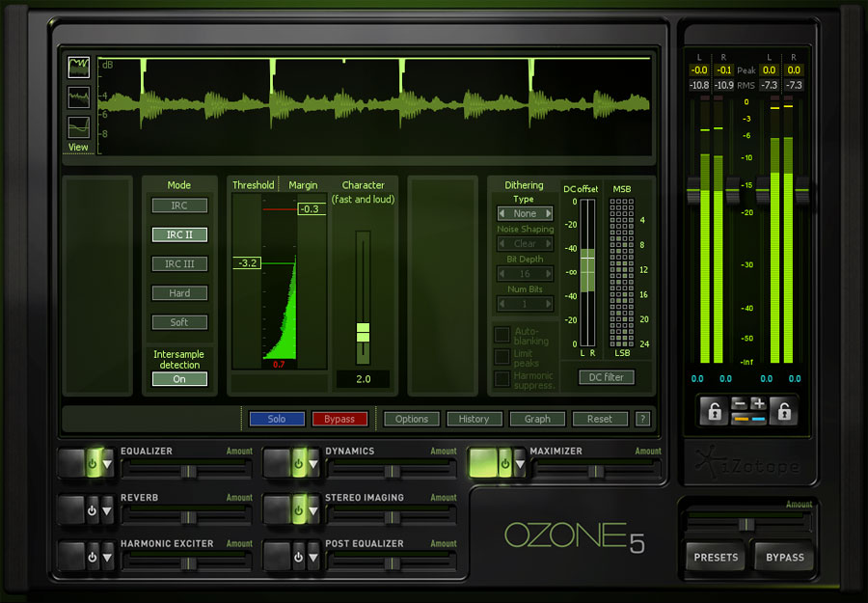868x603 pixels.
Task: Click the Dithering Type previous arrow
Action: [502, 213]
